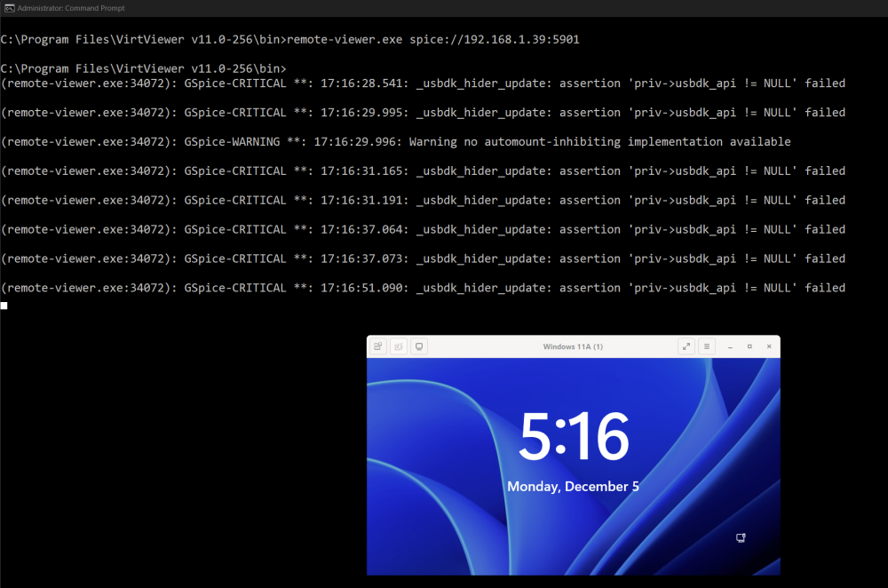Click the log line timestamped 17:16:28.541

[x=423, y=83]
